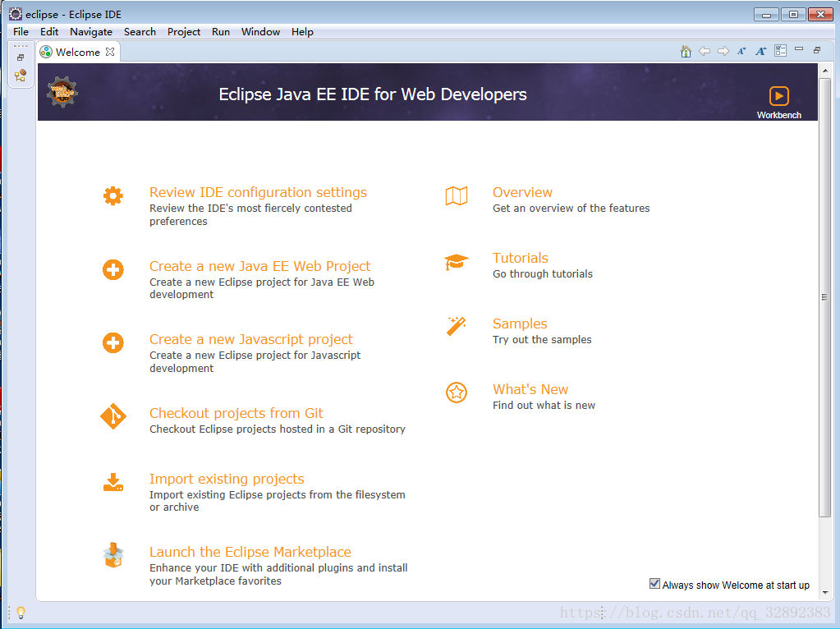Restore the Welcome view with toolbar icon
This screenshot has height=629, width=840.
click(817, 50)
